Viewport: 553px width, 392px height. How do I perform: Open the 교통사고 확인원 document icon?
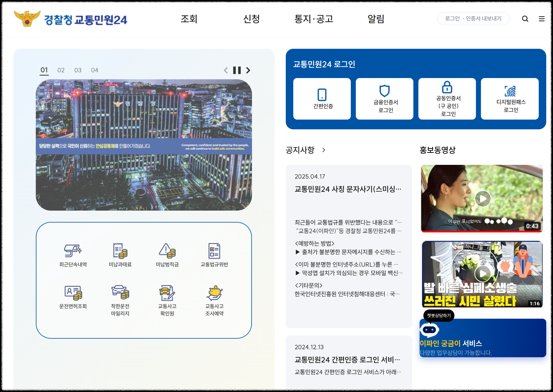[x=167, y=293]
